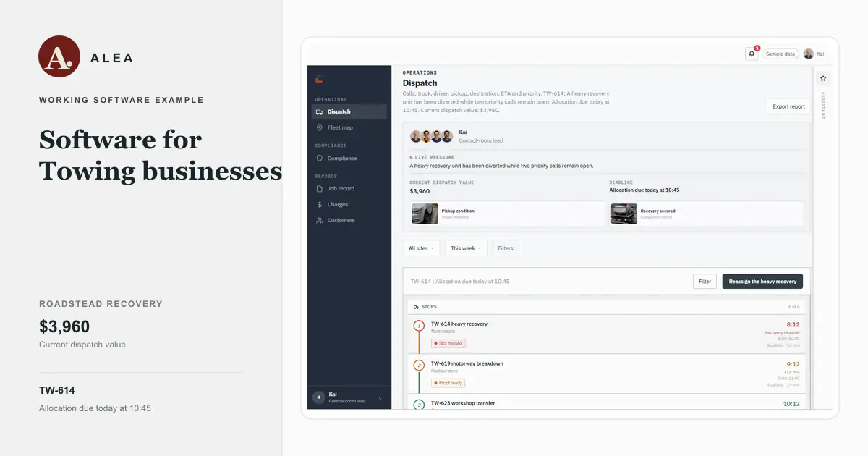This screenshot has height=456, width=868.
Task: Click the Recovery required label
Action: coord(782,333)
